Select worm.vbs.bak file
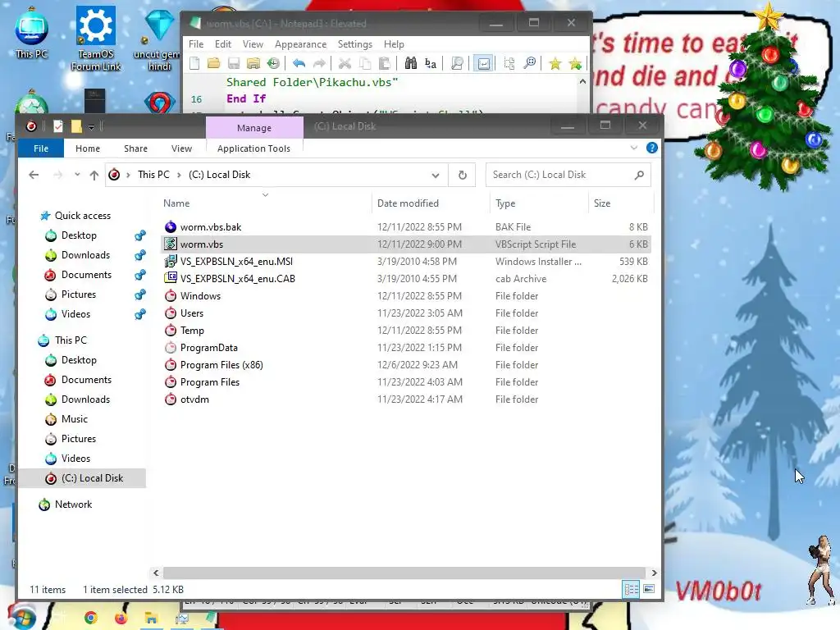The height and width of the screenshot is (630, 840). [406, 227]
